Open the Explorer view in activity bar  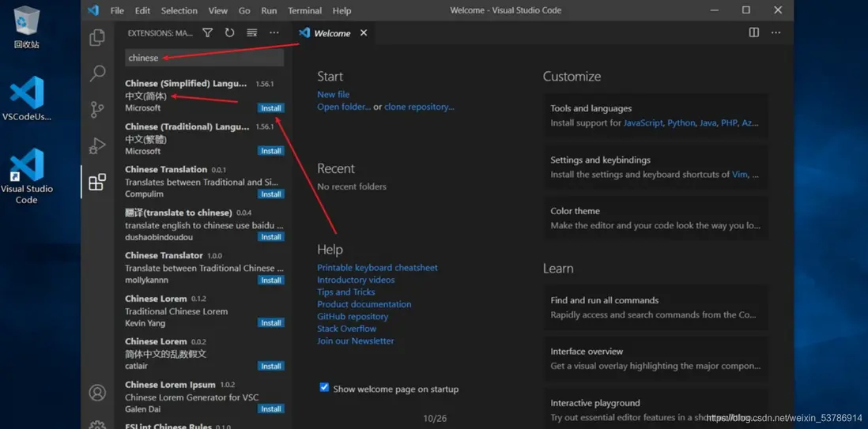[97, 38]
